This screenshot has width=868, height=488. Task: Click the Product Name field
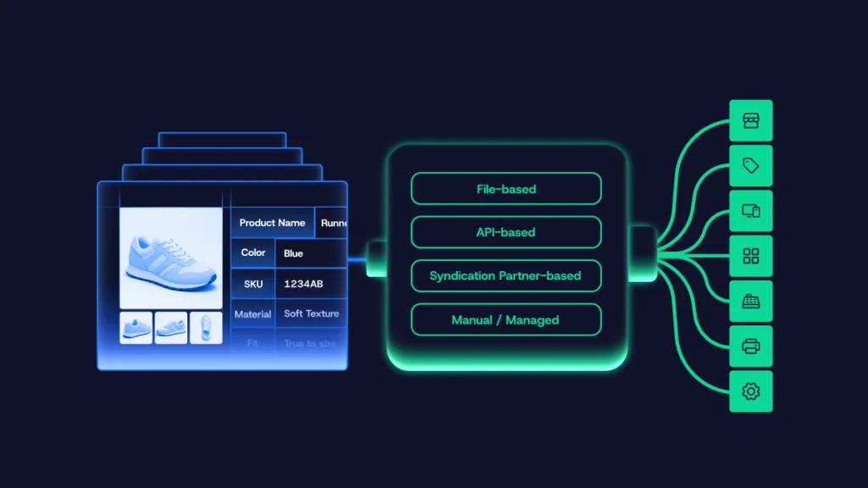[272, 222]
